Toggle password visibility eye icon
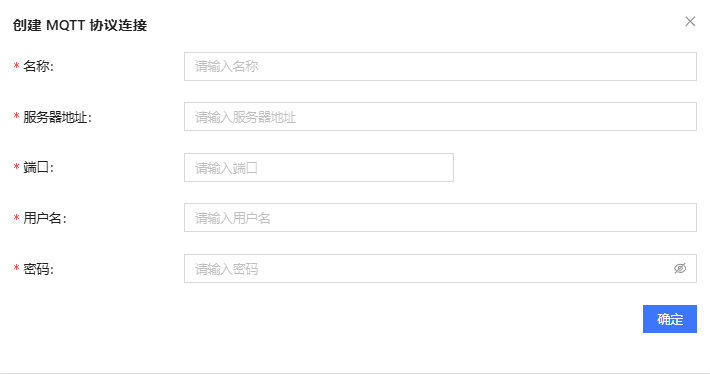The width and height of the screenshot is (710, 374). [x=680, y=269]
